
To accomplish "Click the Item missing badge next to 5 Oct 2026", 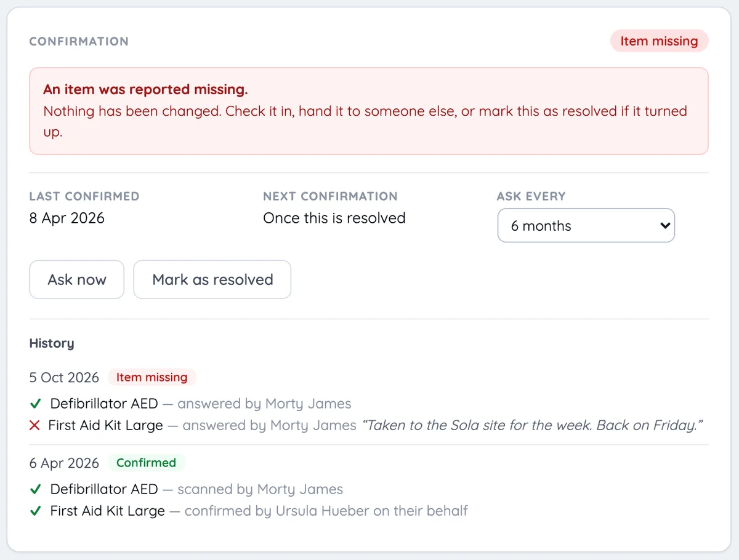I will pos(151,377).
